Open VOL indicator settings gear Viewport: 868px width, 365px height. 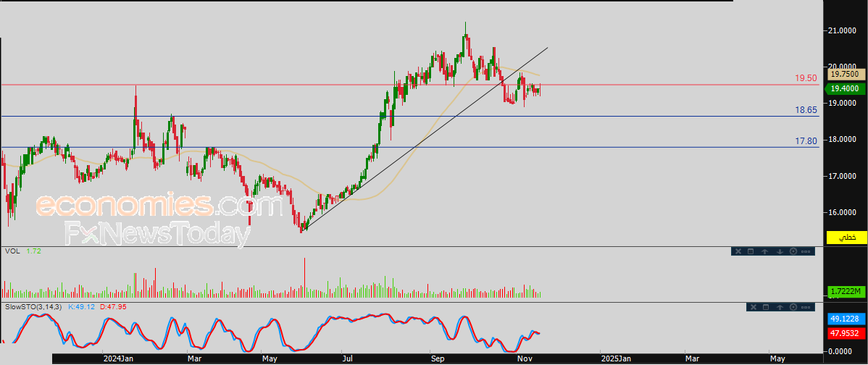pos(793,251)
